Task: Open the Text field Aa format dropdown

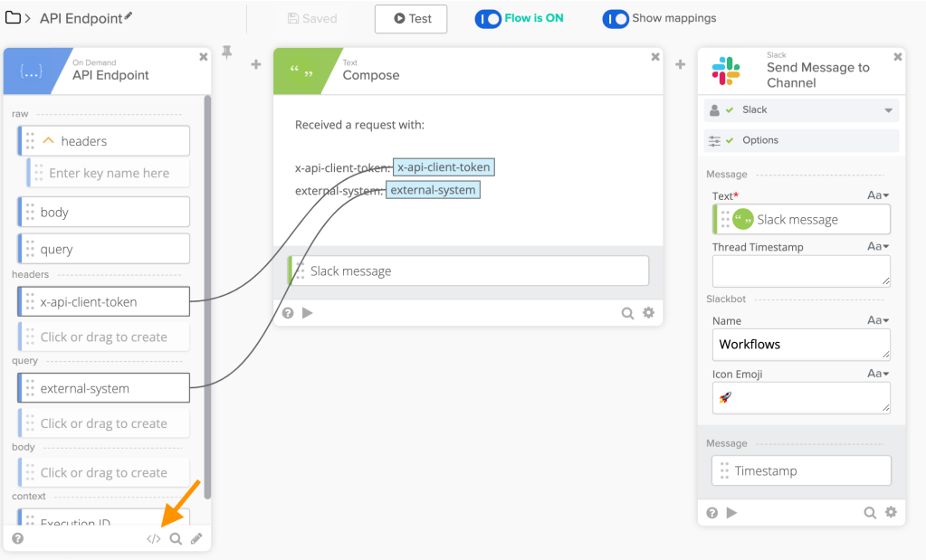Action: coord(877,195)
